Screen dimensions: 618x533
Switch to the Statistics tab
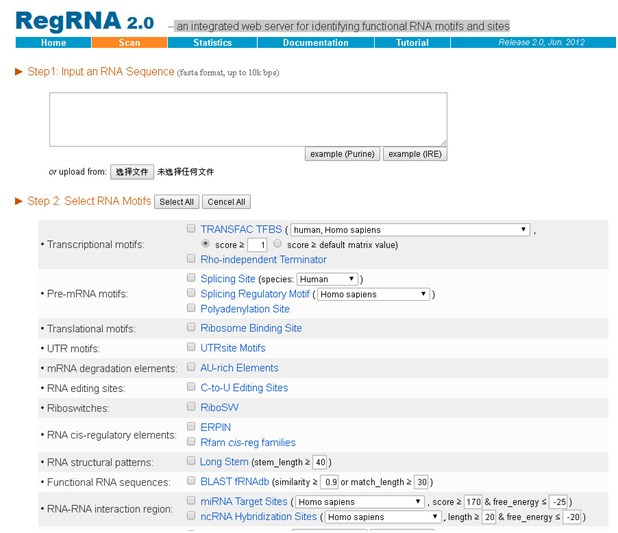212,43
